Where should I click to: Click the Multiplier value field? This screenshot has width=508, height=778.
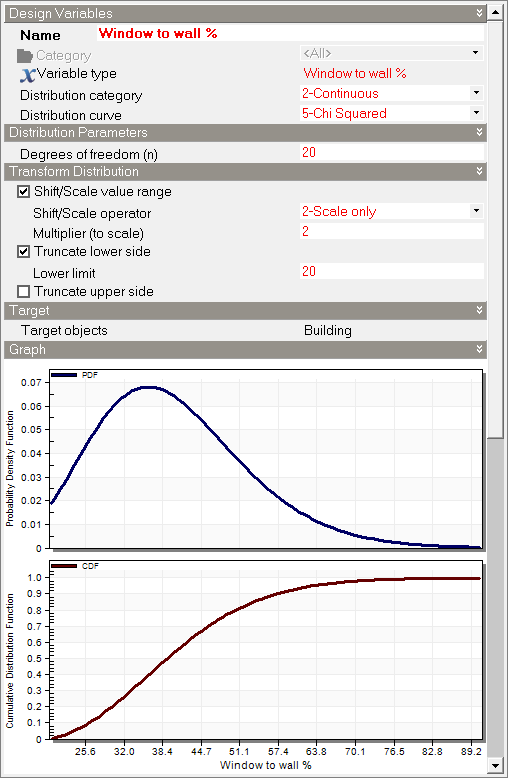391,231
